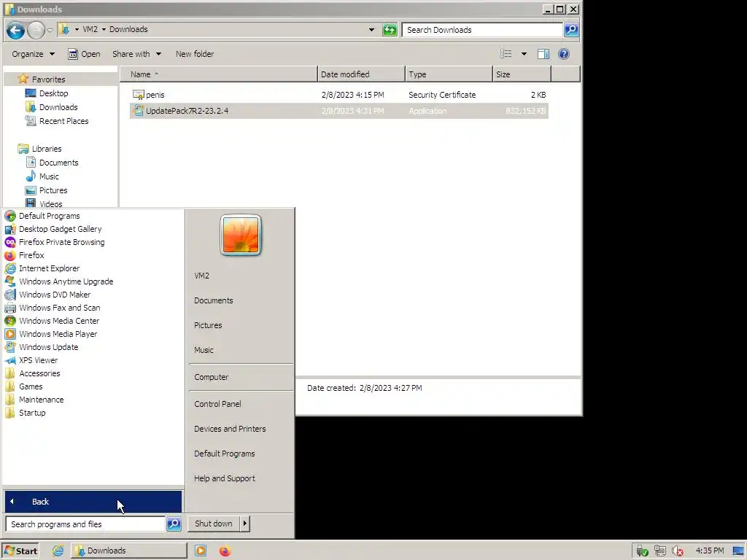The height and width of the screenshot is (560, 747).
Task: Open the view options dropdown arrow
Action: pos(524,54)
